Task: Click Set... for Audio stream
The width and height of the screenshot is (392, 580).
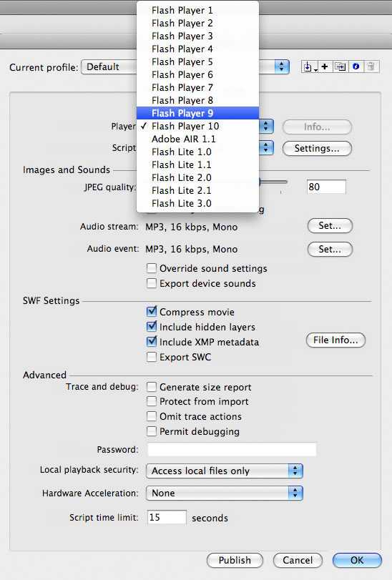Action: 330,226
